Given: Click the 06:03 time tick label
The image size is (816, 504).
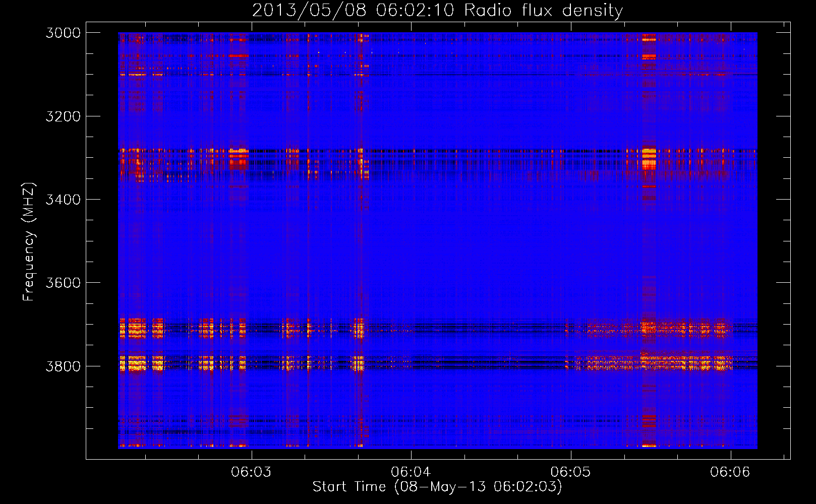Looking at the screenshot, I should coord(251,472).
